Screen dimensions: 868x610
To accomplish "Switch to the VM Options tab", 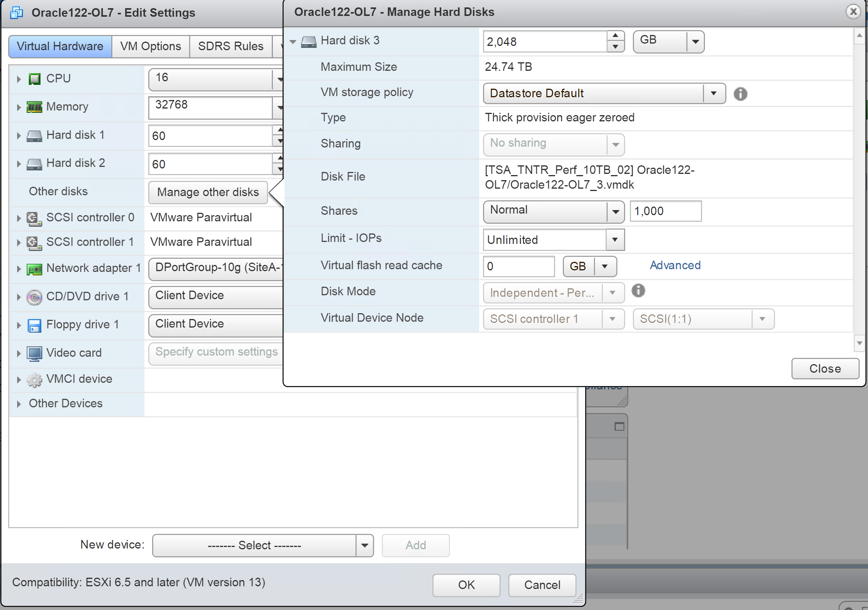I will 150,46.
